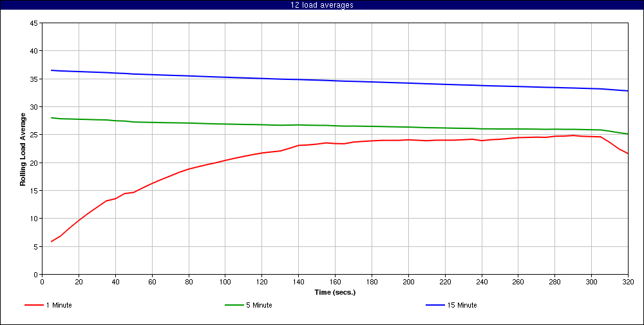Click the 'Rolling Load Average' axis label

(x=23, y=150)
